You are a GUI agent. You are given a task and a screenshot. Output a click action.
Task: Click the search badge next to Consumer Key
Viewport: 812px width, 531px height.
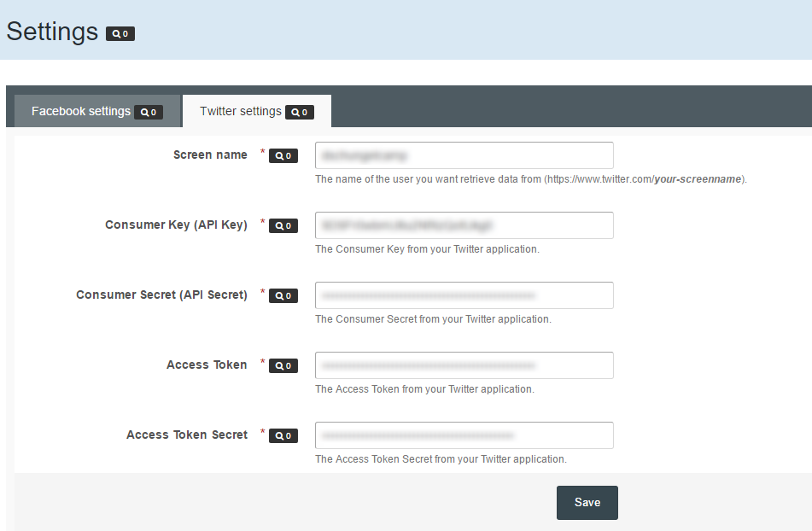(x=283, y=226)
